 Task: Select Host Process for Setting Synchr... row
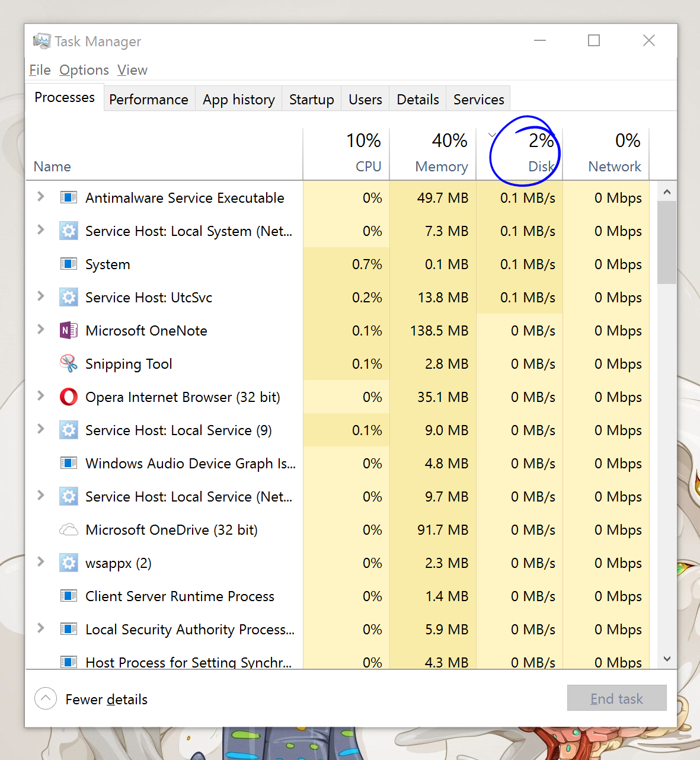pyautogui.click(x=338, y=660)
